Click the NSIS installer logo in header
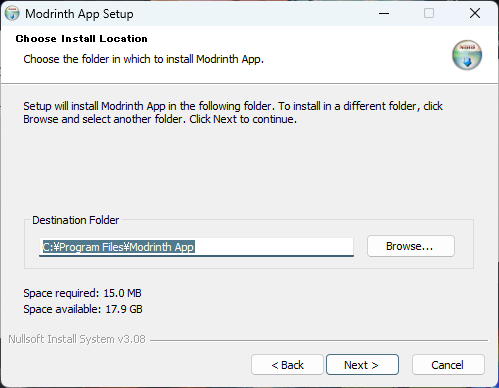The width and height of the screenshot is (499, 388). (467, 55)
